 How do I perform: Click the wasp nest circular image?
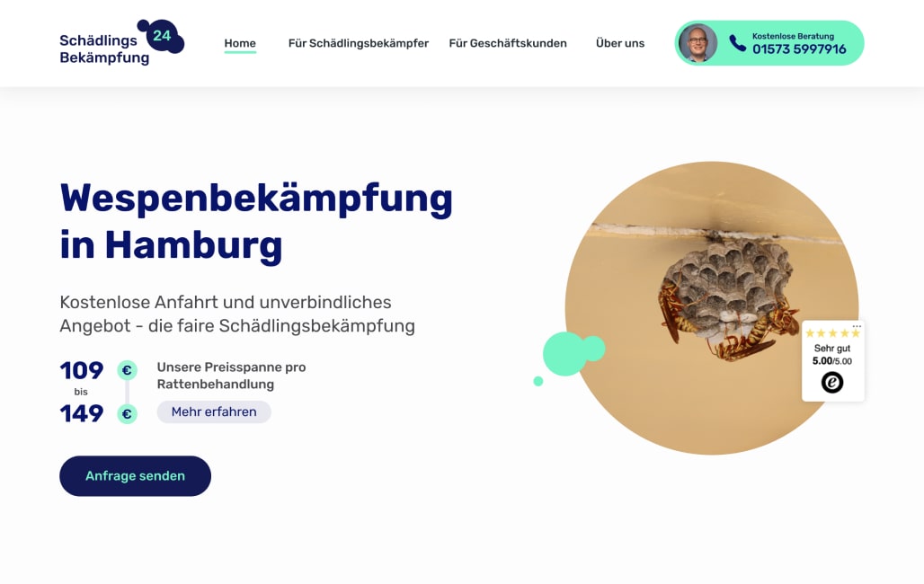[712, 307]
